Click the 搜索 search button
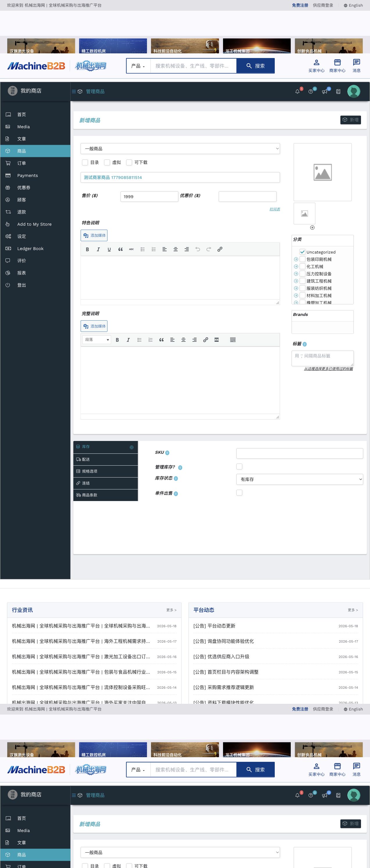Viewport: 370px width, 868px height. click(x=255, y=66)
